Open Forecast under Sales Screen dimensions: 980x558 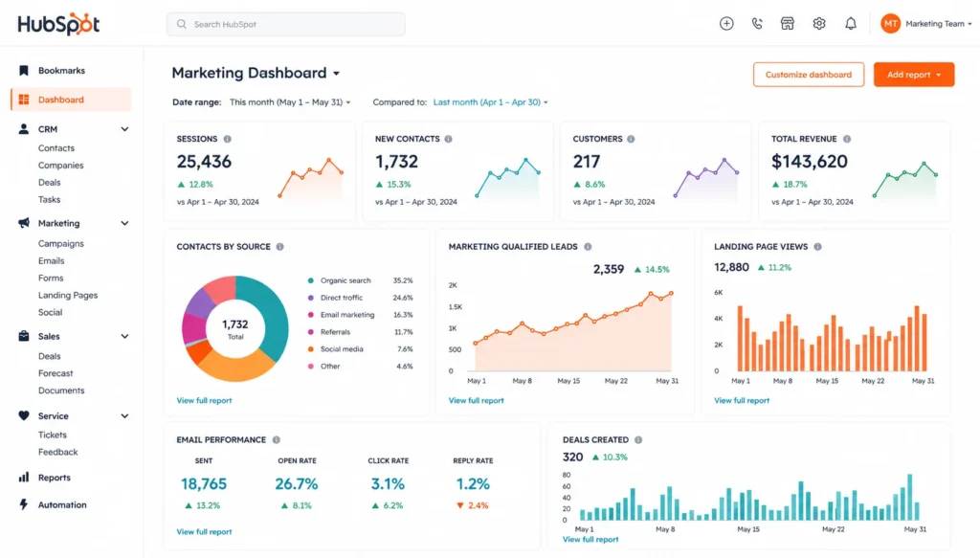pyautogui.click(x=56, y=373)
